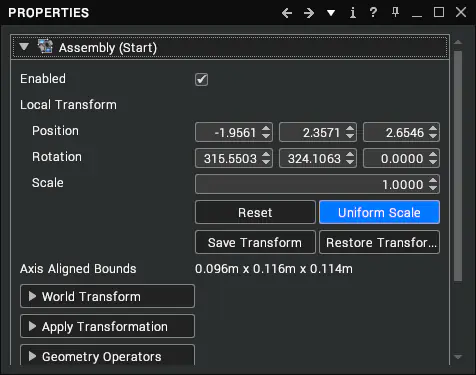This screenshot has width=476, height=375.
Task: Expand the Apply Transformation section
Action: pos(107,326)
